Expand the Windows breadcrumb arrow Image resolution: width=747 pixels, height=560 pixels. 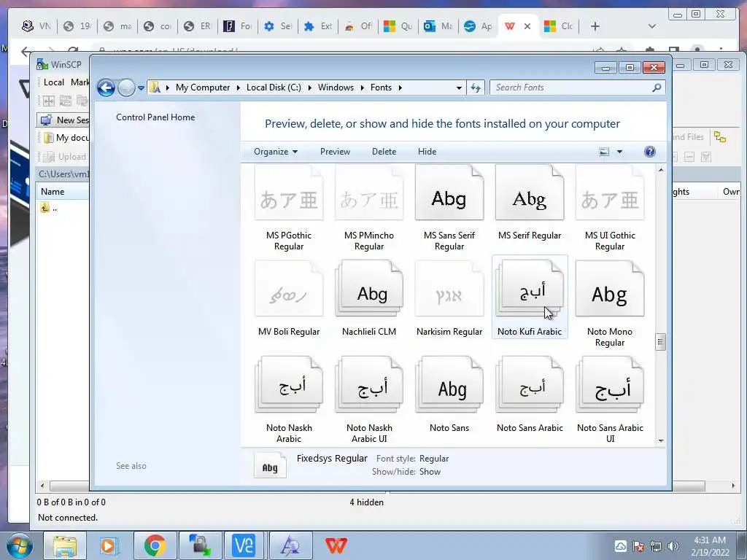coord(362,87)
